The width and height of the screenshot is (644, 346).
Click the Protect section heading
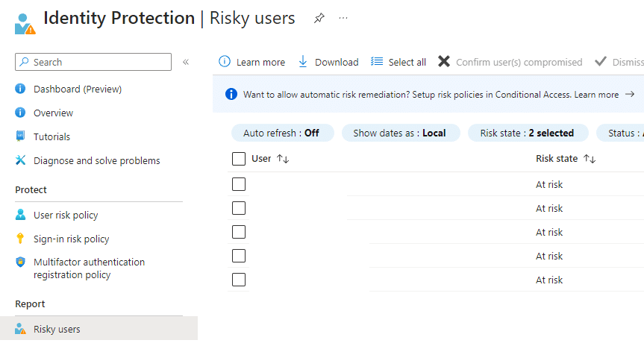pos(31,189)
